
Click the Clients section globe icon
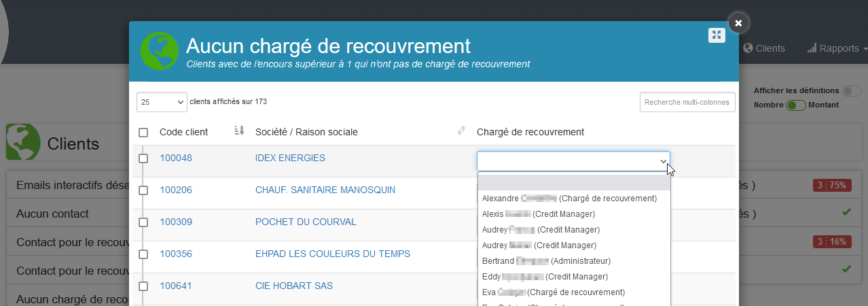[x=24, y=141]
